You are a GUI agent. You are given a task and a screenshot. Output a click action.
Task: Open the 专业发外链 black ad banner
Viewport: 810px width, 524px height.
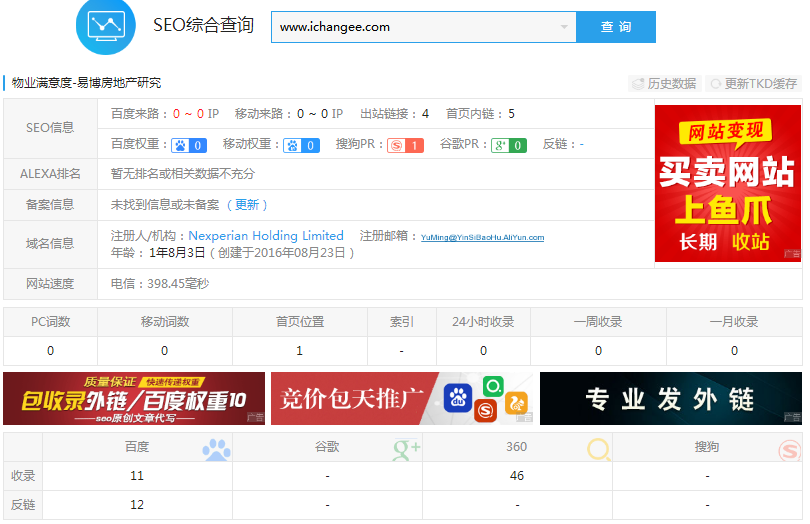point(670,398)
